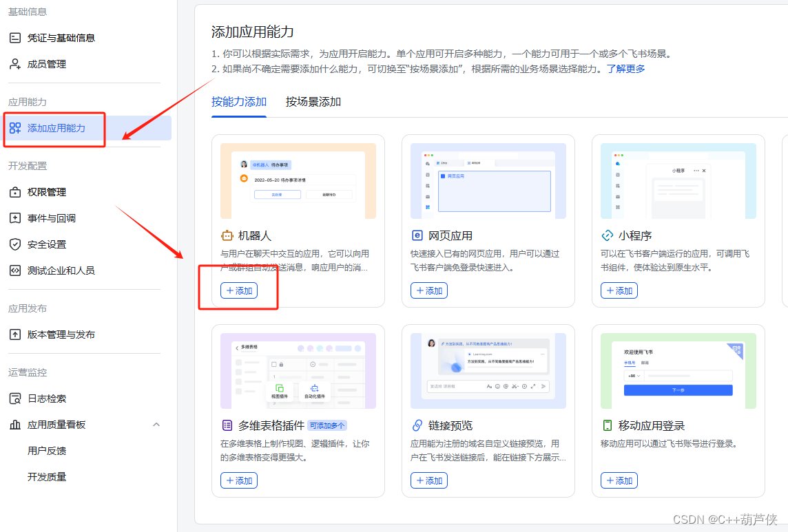Add the 网页应用 capability
Viewport: 788px width, 532px height.
[428, 290]
